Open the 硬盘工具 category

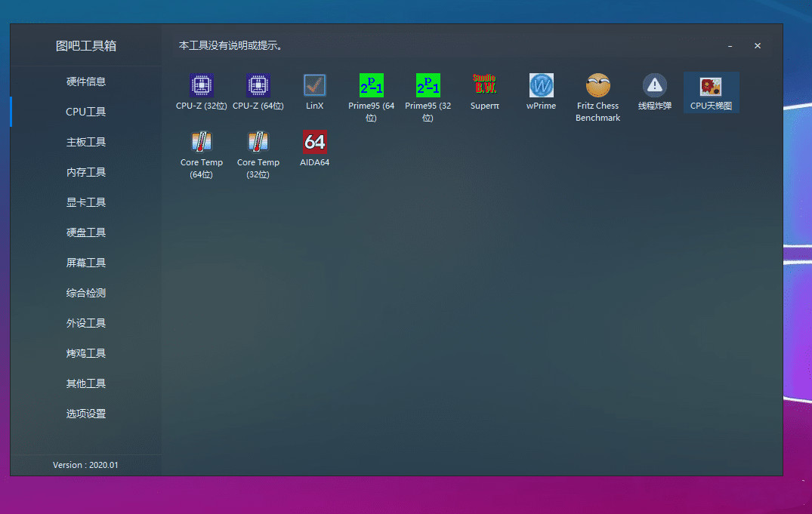[86, 232]
